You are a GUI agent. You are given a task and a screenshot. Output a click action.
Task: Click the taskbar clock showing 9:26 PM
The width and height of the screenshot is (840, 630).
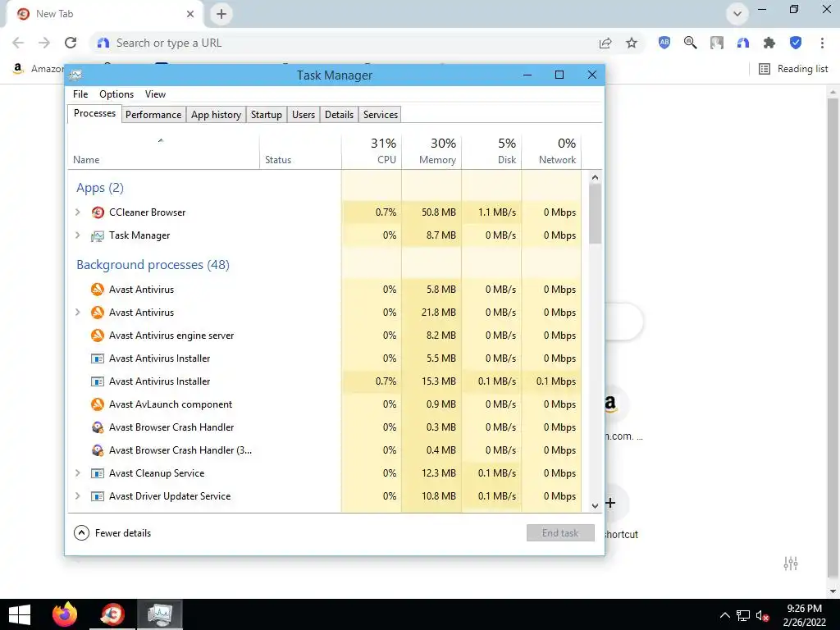coord(804,615)
